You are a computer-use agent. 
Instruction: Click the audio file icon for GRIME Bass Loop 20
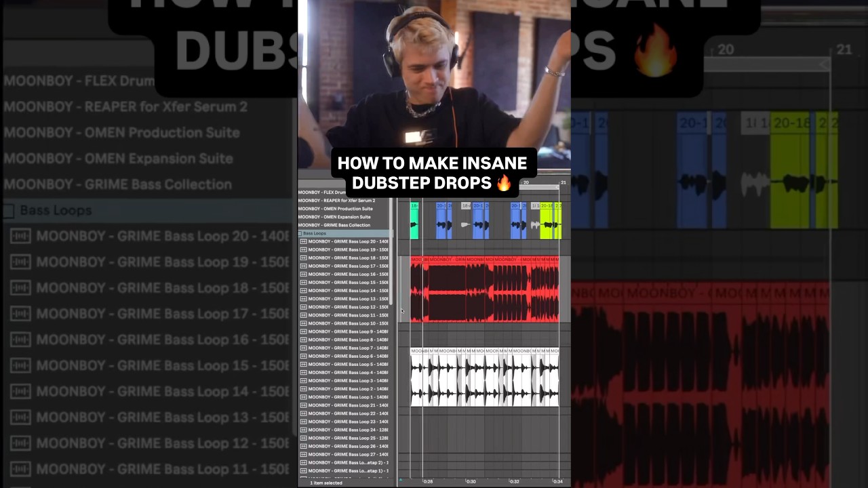pyautogui.click(x=303, y=241)
